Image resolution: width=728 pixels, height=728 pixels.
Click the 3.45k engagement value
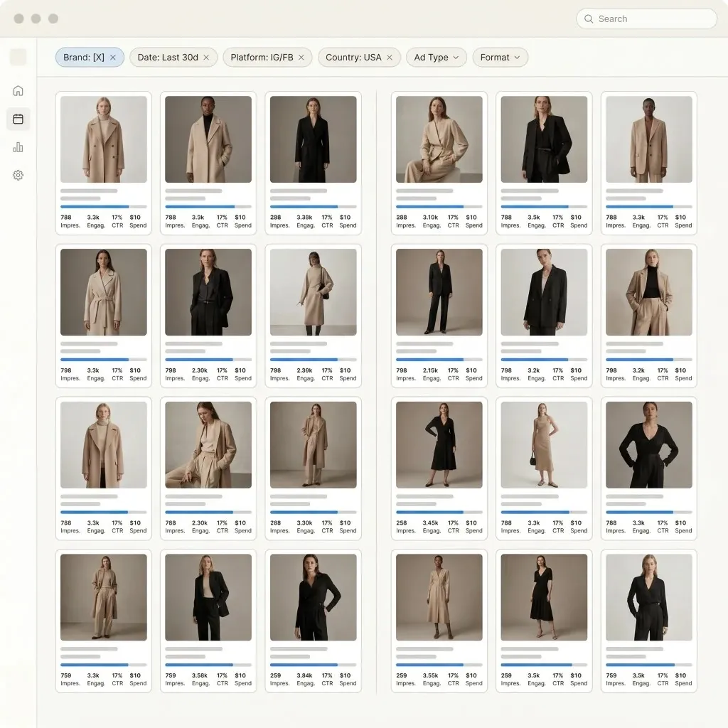pos(430,523)
